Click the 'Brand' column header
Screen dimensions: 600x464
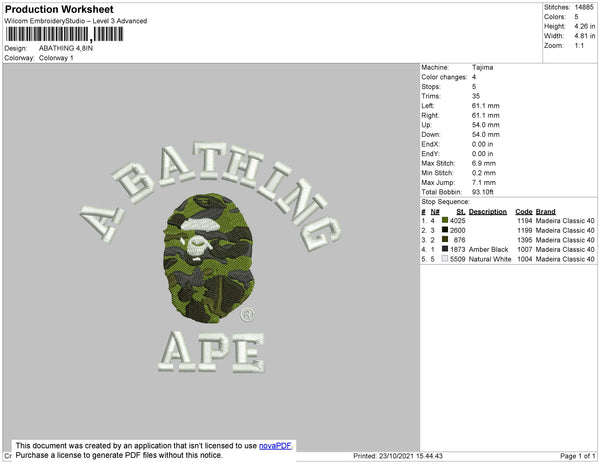[x=546, y=212]
